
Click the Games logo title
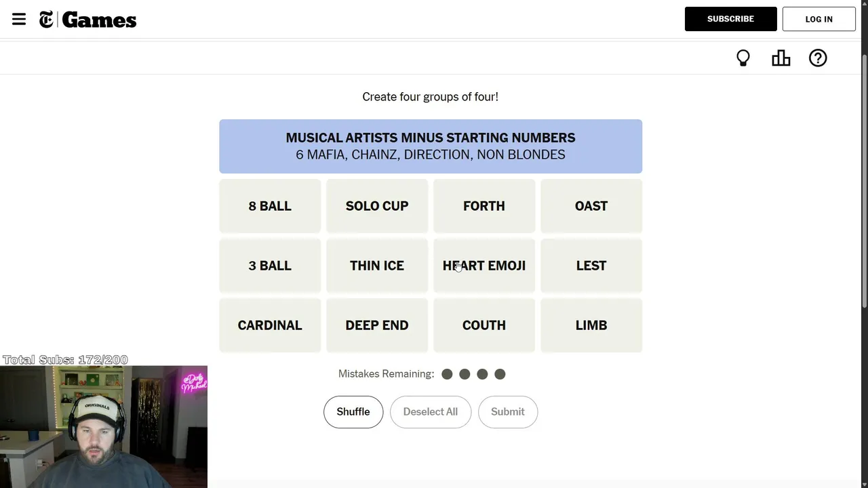[99, 20]
